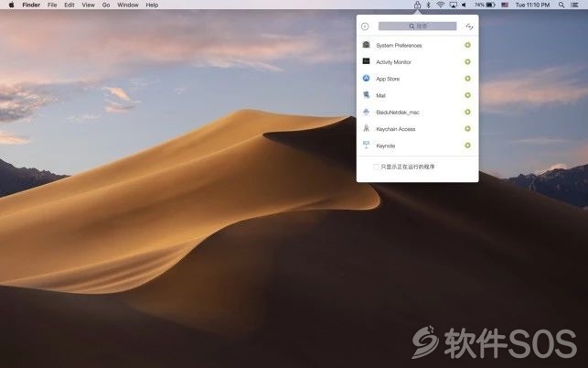Open Spotlight search in menu bar
The width and height of the screenshot is (588, 368).
[x=561, y=5]
